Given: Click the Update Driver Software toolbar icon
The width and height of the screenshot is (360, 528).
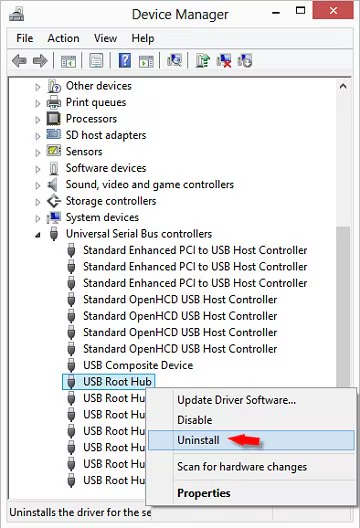Looking at the screenshot, I should click(203, 61).
